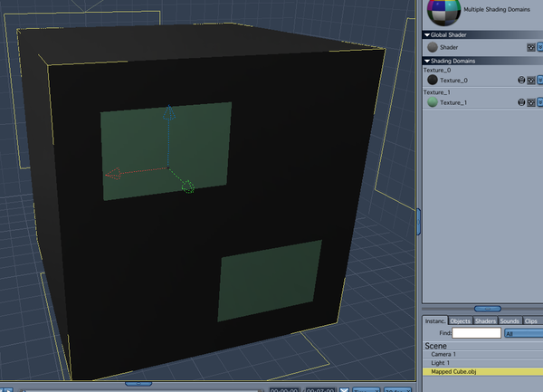Click the edit shader icon for Texture_0
543x392 pixels.
point(531,81)
